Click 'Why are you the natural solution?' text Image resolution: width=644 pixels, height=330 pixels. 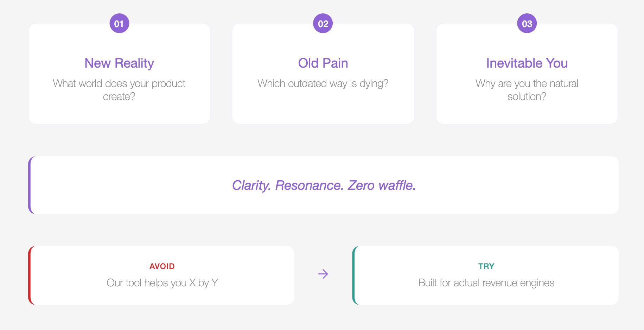tap(527, 90)
